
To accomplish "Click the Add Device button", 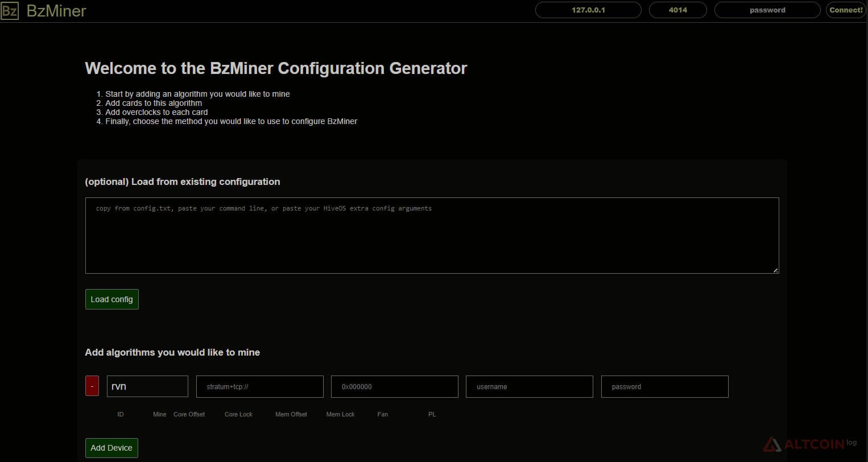I will point(111,448).
